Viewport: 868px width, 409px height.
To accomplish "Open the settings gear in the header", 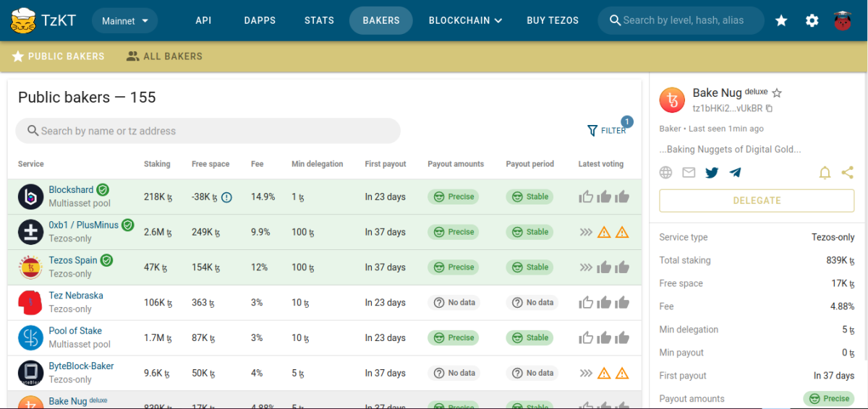I will 812,20.
